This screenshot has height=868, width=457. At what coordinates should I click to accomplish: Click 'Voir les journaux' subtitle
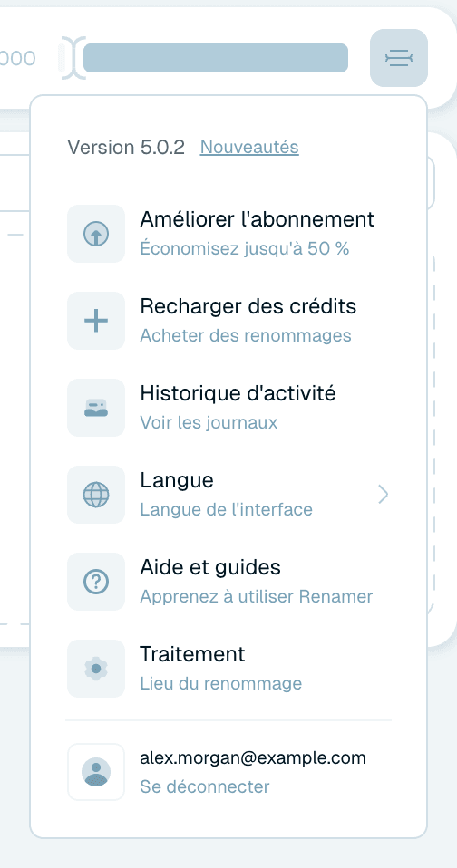click(x=209, y=422)
